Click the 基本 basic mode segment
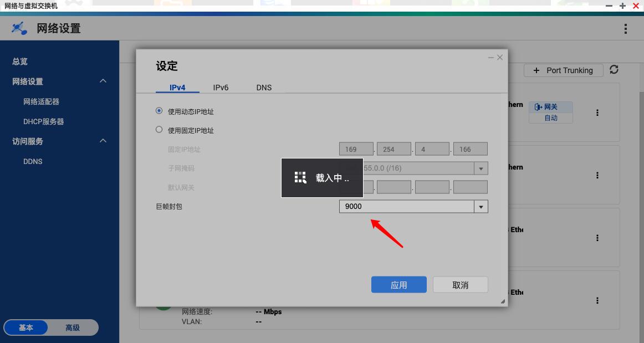This screenshot has width=644, height=343. click(25, 327)
